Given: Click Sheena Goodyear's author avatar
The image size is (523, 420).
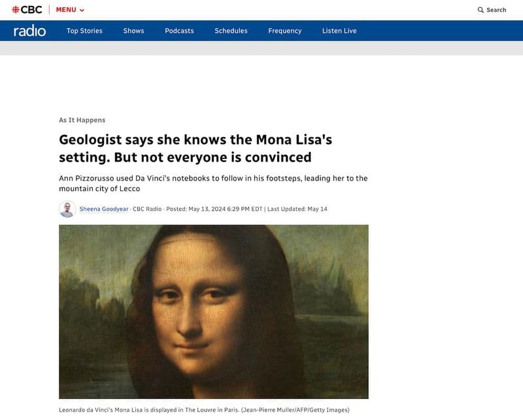Looking at the screenshot, I should click(x=67, y=209).
